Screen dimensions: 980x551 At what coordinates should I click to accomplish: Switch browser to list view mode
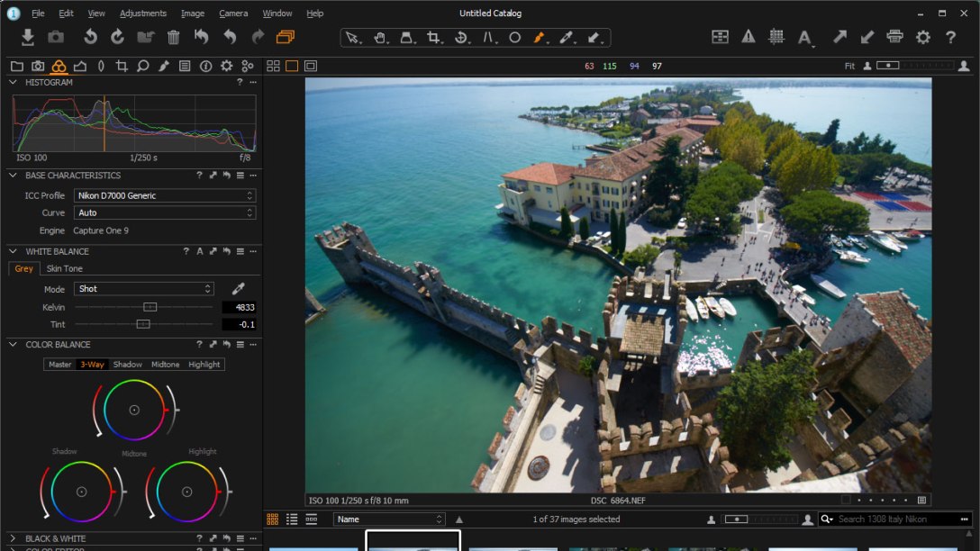click(x=292, y=519)
